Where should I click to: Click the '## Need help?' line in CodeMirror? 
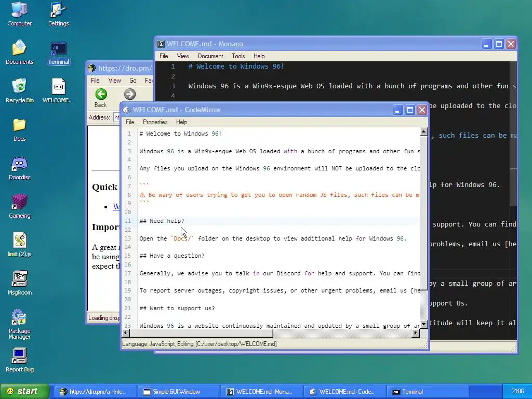click(x=162, y=221)
